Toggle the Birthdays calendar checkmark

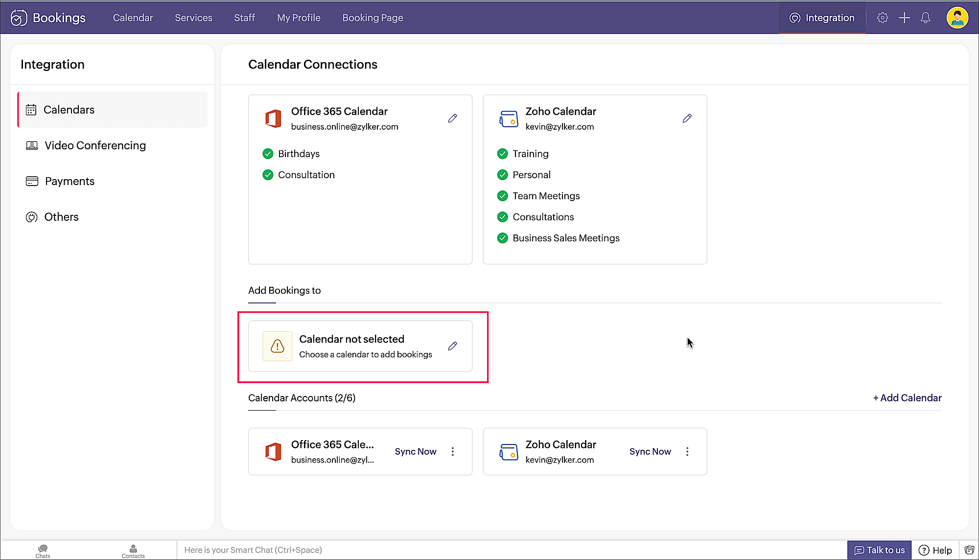pyautogui.click(x=268, y=154)
